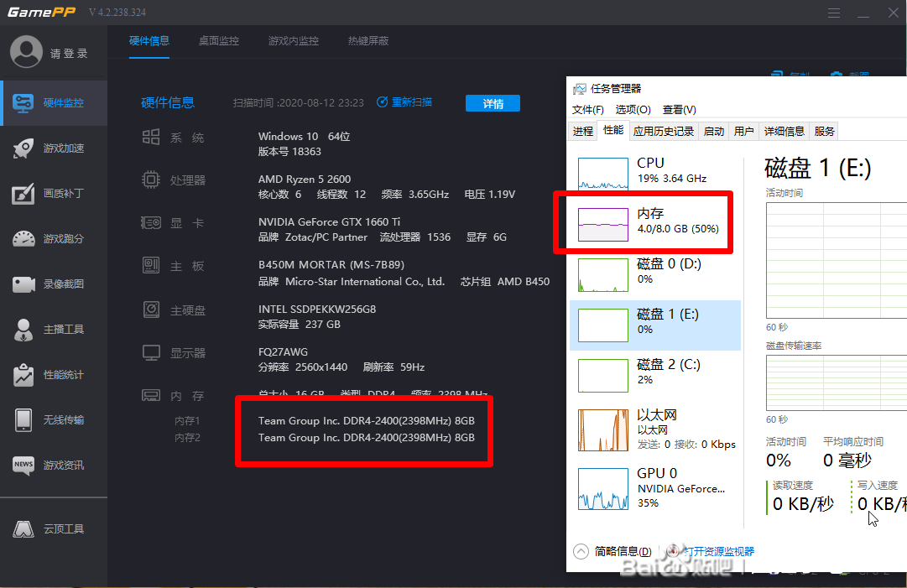Open the 性能统计 chart icon
907x588 pixels.
[x=23, y=375]
